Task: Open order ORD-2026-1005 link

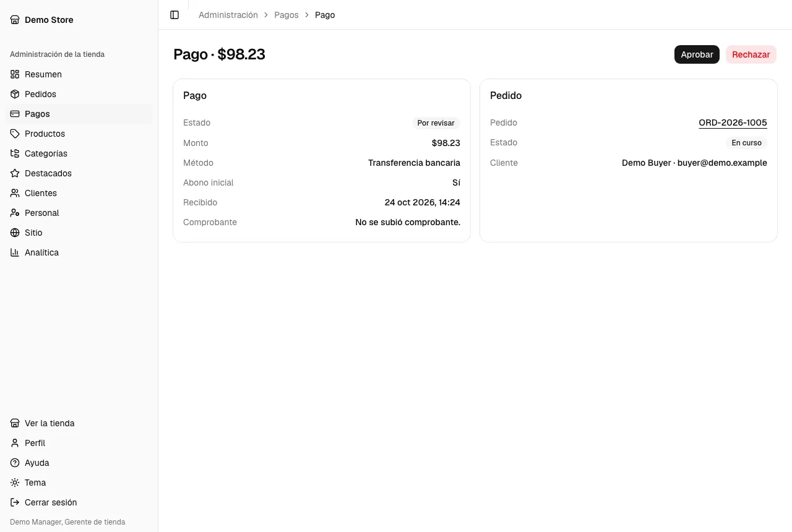Action: 733,122
